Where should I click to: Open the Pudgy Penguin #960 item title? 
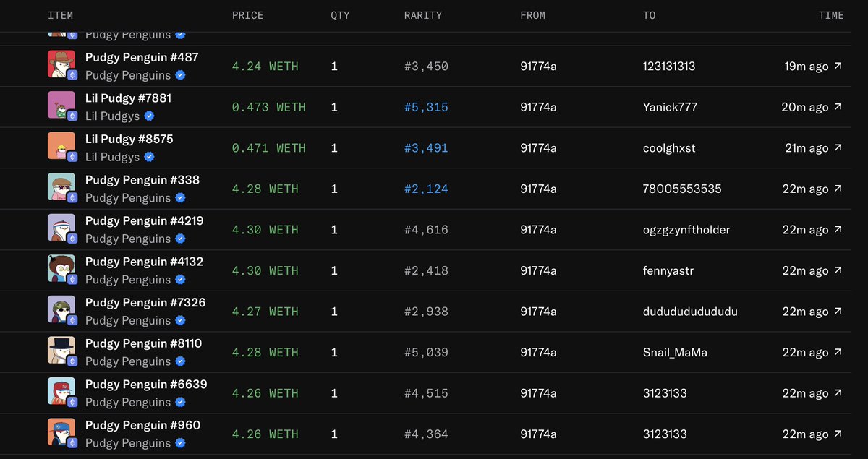pyautogui.click(x=142, y=425)
